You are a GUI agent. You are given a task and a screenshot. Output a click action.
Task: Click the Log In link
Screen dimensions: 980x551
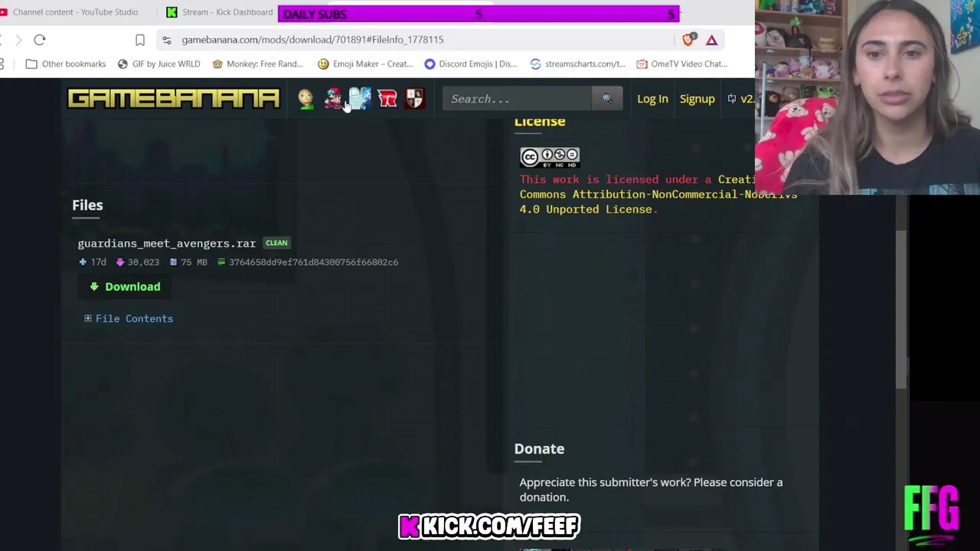pyautogui.click(x=652, y=99)
